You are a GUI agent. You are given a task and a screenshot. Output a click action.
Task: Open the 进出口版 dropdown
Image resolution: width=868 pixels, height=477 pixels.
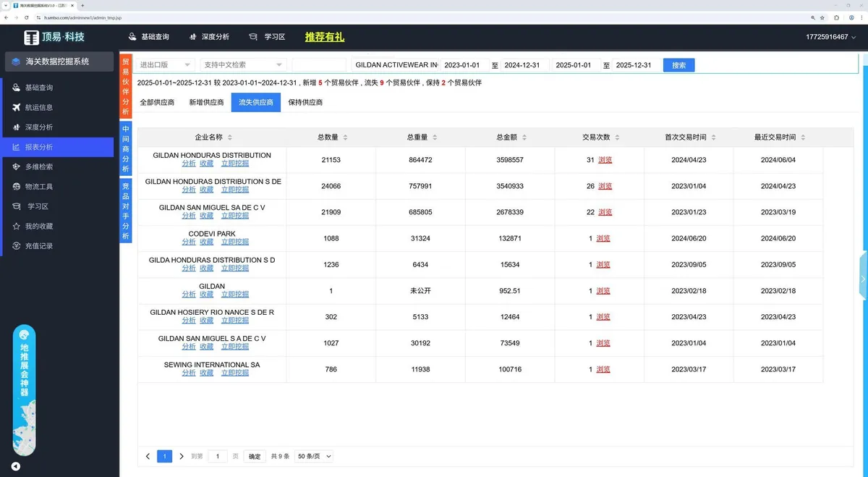pos(166,65)
